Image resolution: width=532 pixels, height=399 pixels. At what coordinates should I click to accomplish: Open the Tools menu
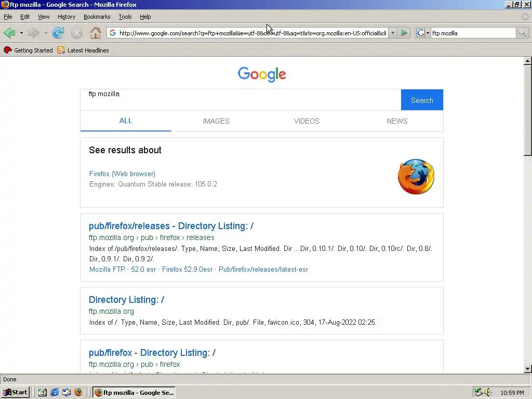125,17
